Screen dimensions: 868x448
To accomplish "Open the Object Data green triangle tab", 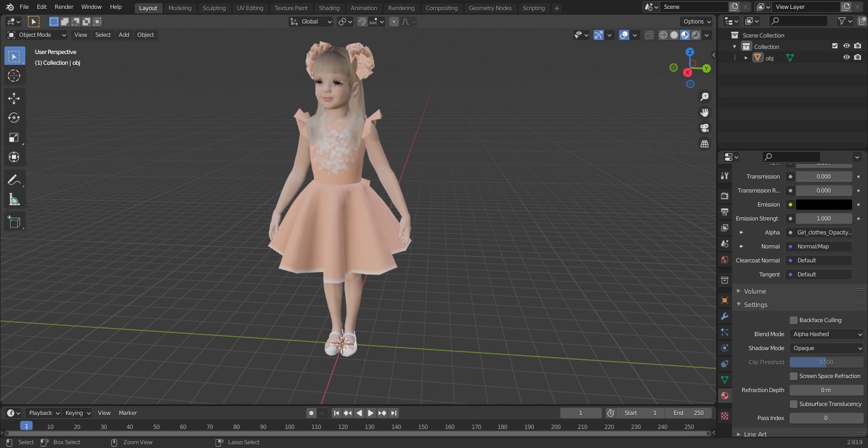I will 724,379.
